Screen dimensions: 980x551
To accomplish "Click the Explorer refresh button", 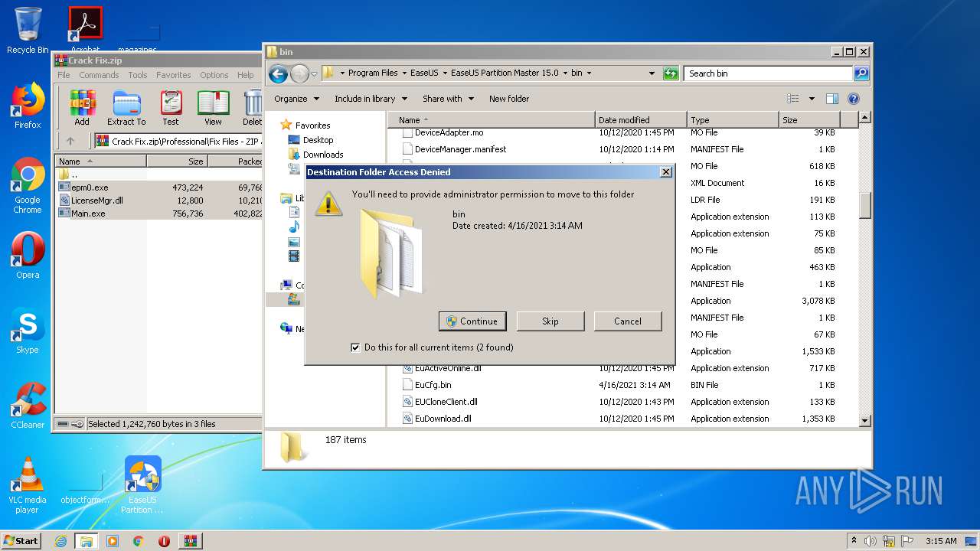I will tap(671, 73).
